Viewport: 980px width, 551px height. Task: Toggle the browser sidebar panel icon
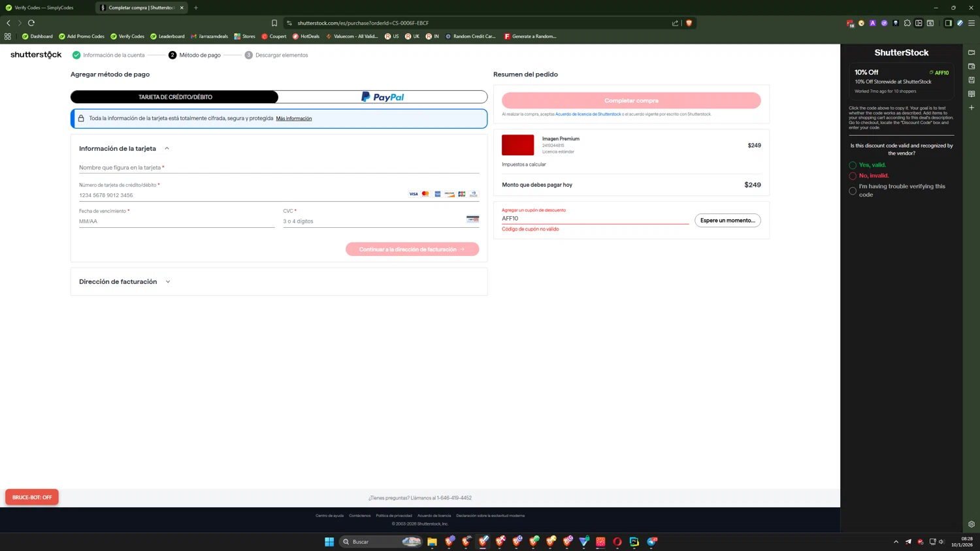click(x=948, y=23)
